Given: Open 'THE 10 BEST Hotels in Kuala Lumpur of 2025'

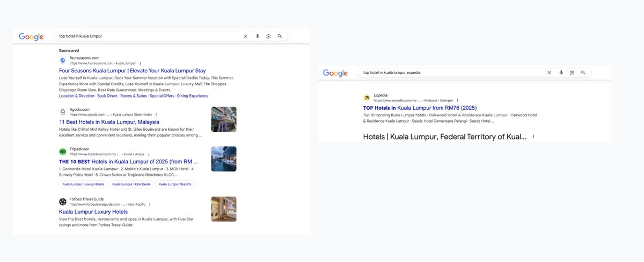Looking at the screenshot, I should [x=129, y=161].
